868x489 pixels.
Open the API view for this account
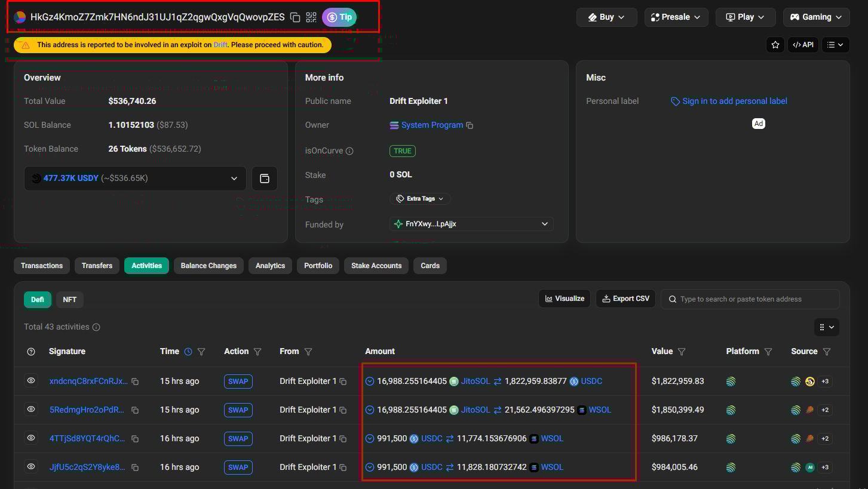[x=803, y=44]
